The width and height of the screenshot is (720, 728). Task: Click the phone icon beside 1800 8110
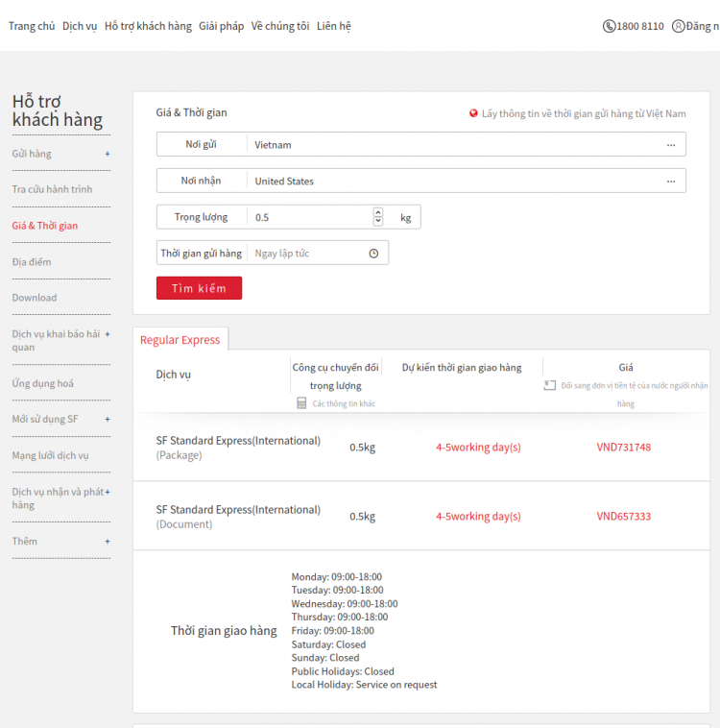coord(609,26)
